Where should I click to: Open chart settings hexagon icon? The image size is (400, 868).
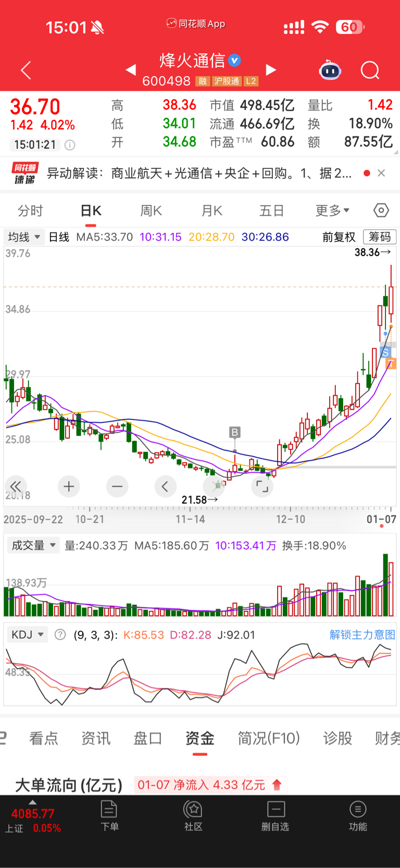coord(381,210)
